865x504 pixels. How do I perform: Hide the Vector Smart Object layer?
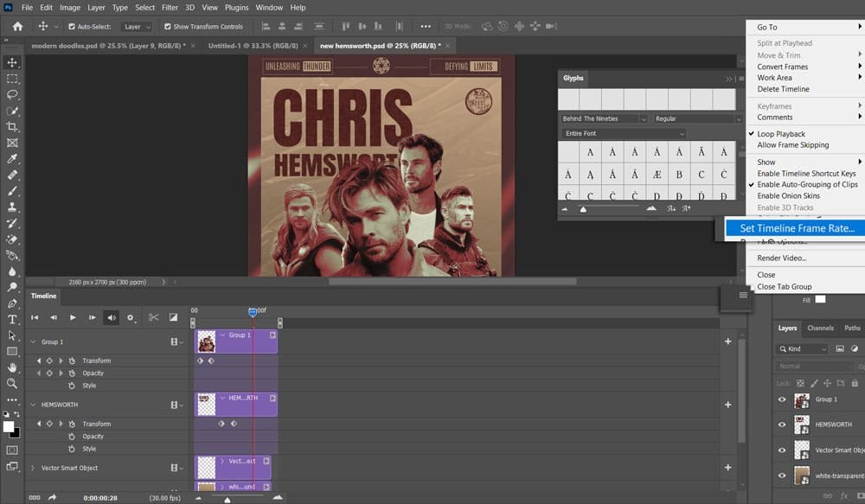pyautogui.click(x=782, y=450)
